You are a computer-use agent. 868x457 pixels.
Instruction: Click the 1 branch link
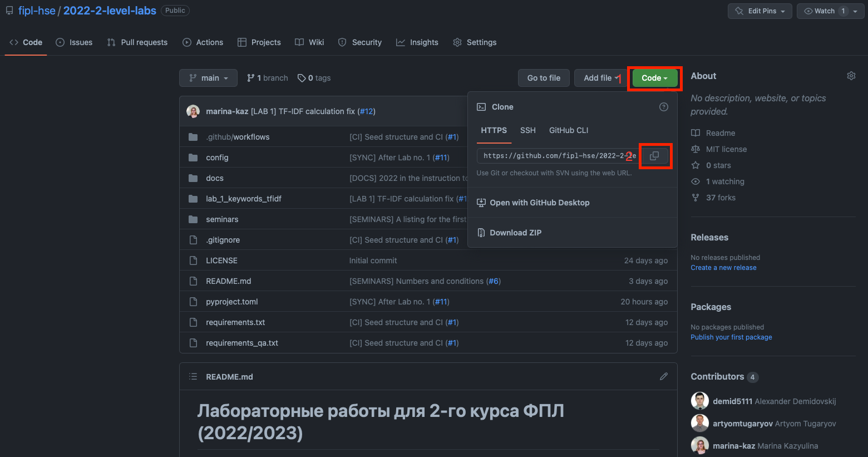[x=268, y=78]
